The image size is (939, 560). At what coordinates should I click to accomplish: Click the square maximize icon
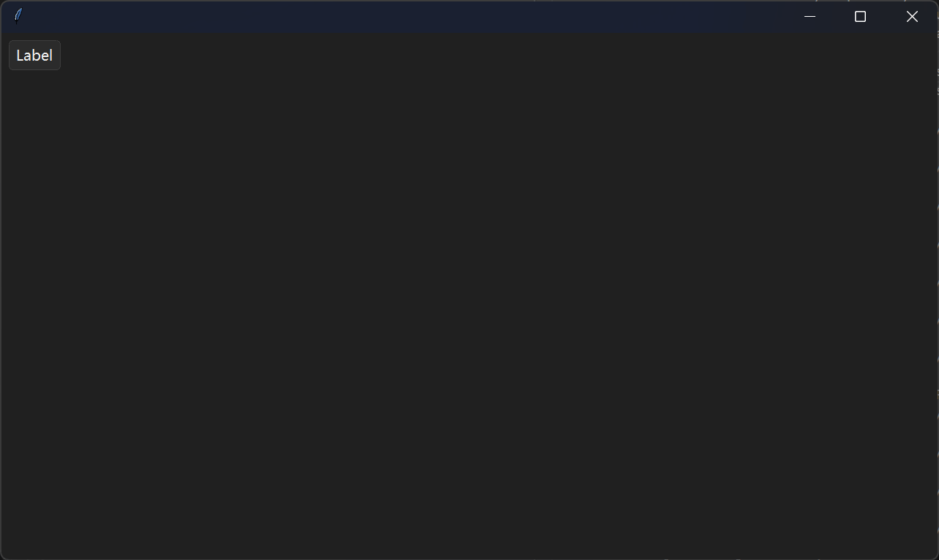[860, 16]
